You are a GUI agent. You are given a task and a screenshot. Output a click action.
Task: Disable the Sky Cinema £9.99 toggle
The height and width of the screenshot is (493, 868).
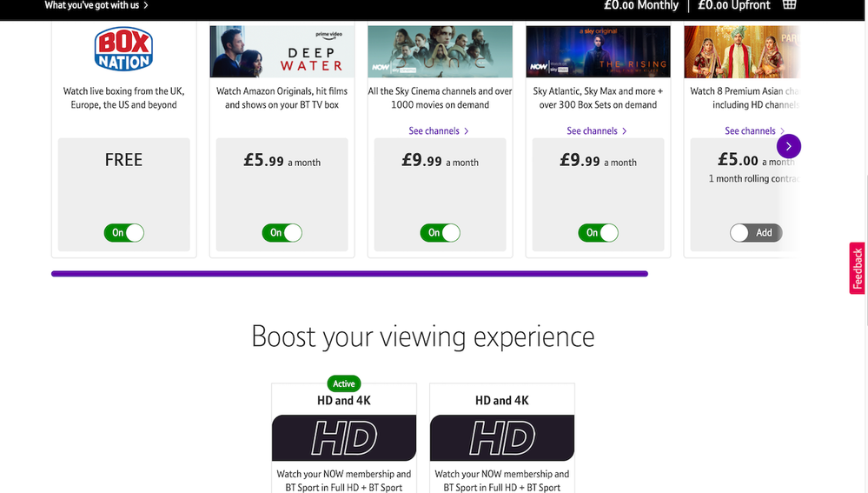click(x=441, y=233)
